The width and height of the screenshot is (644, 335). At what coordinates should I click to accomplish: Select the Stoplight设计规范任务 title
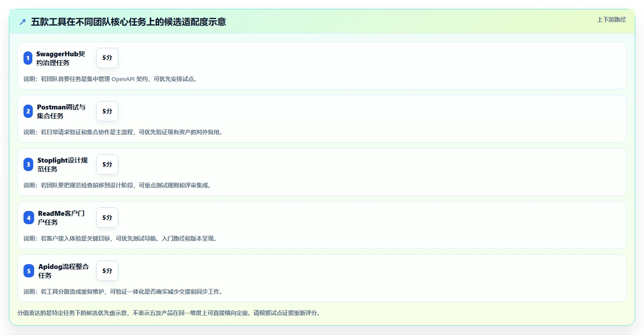pyautogui.click(x=62, y=164)
